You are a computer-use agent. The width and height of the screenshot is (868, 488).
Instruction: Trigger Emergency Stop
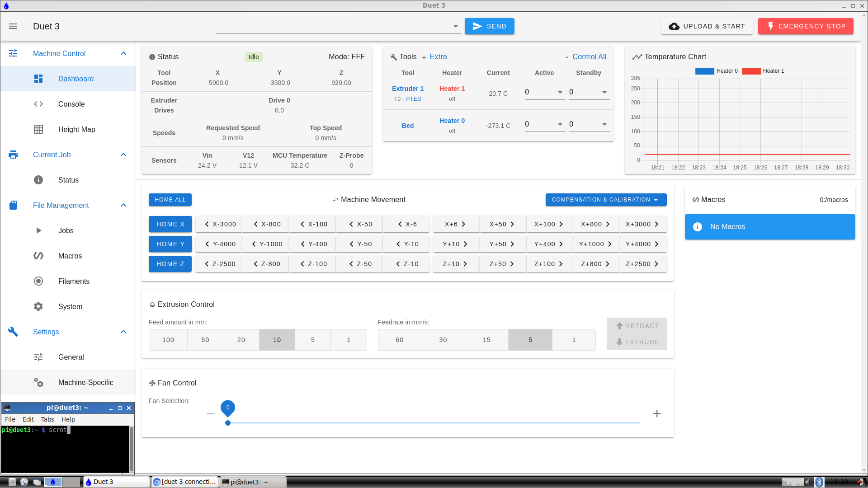(806, 26)
